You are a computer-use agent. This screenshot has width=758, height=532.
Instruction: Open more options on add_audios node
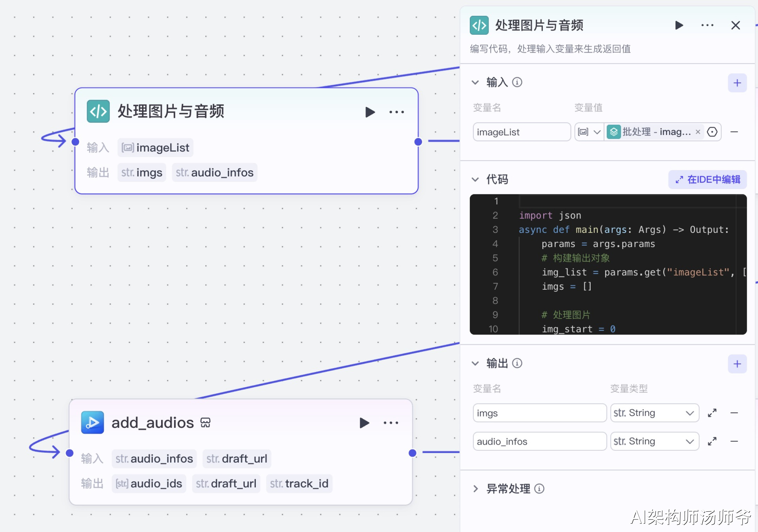coord(391,423)
